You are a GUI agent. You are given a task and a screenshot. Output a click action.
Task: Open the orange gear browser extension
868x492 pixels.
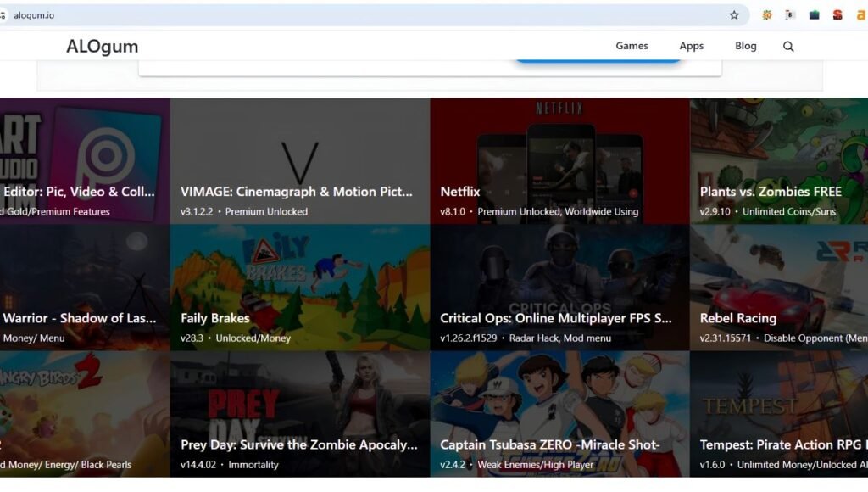coord(766,15)
